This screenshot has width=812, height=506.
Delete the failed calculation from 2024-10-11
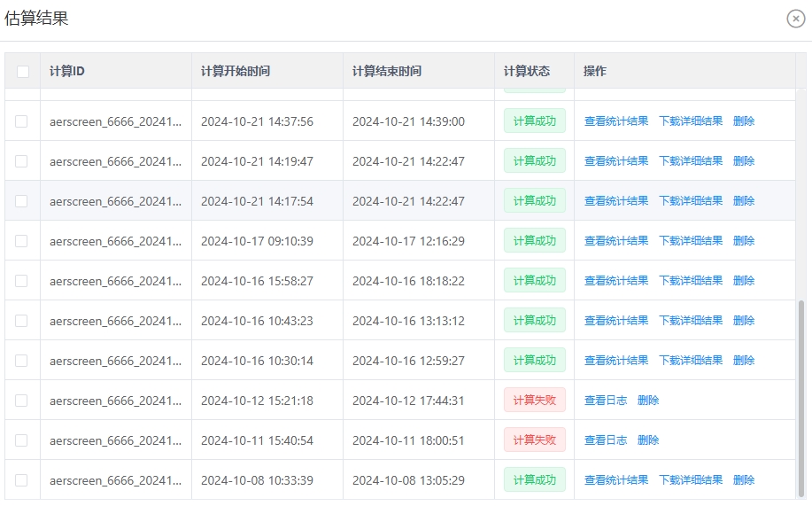(x=648, y=440)
